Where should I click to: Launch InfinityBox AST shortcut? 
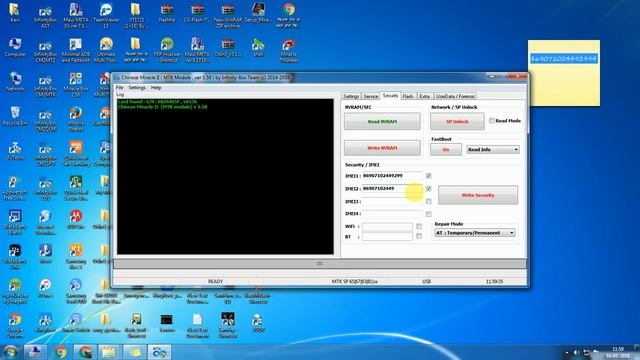point(45,16)
